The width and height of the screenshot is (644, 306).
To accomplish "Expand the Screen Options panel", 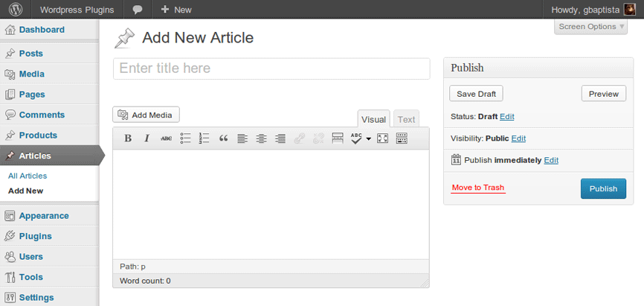I will coord(592,27).
